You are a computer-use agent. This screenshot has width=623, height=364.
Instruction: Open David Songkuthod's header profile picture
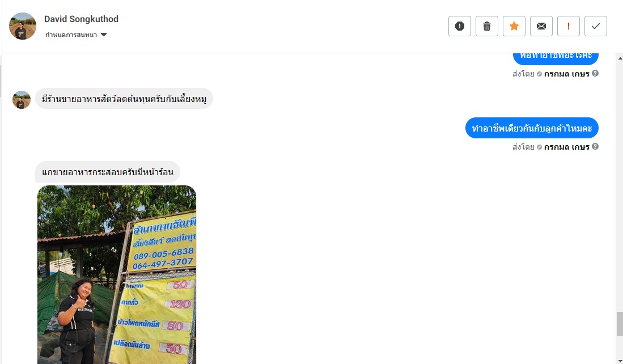pyautogui.click(x=23, y=26)
